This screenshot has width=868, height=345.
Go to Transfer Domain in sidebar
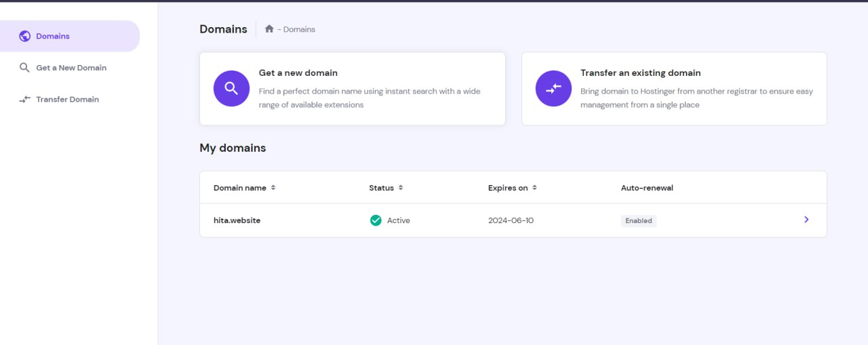[67, 100]
